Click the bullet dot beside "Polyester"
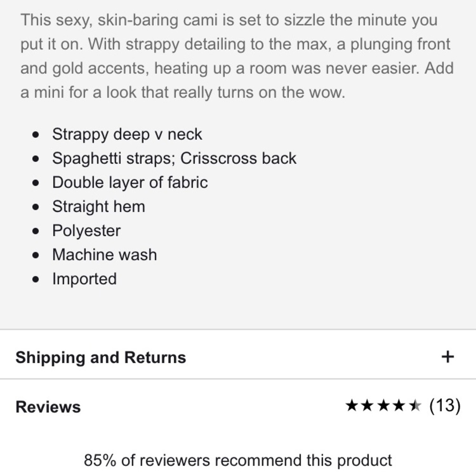This screenshot has width=476, height=476. coord(36,231)
